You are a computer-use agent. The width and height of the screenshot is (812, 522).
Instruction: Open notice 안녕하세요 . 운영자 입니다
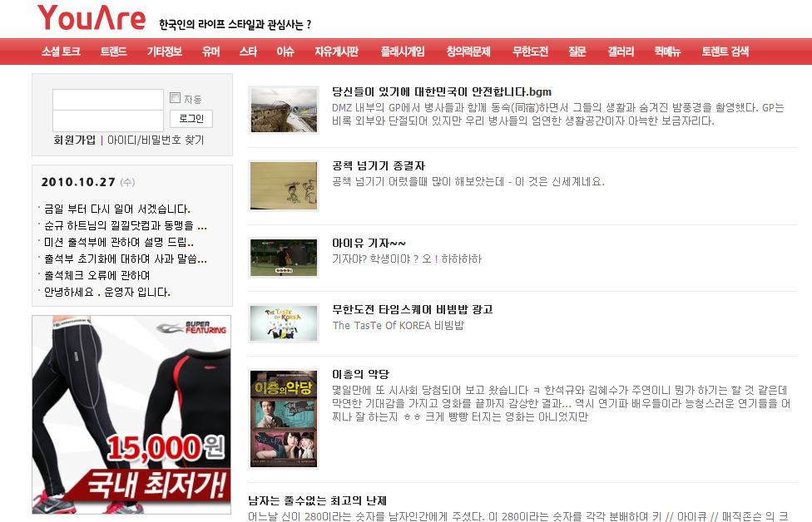pos(107,292)
